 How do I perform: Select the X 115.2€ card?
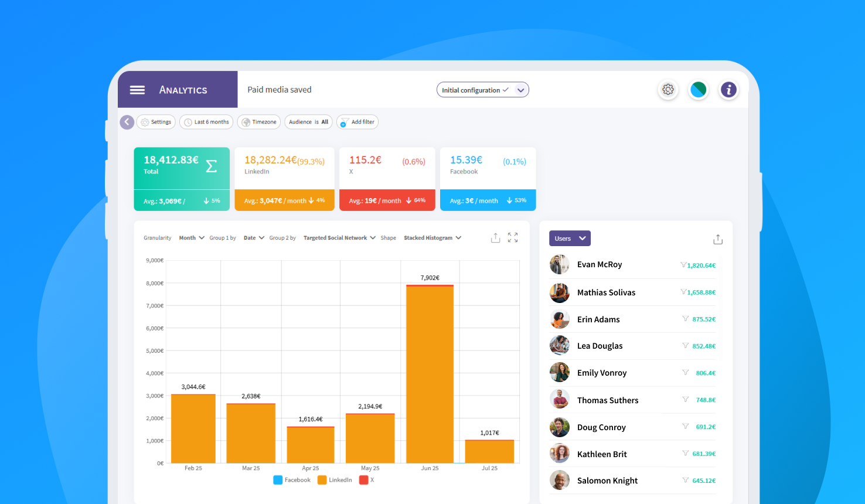click(x=387, y=179)
